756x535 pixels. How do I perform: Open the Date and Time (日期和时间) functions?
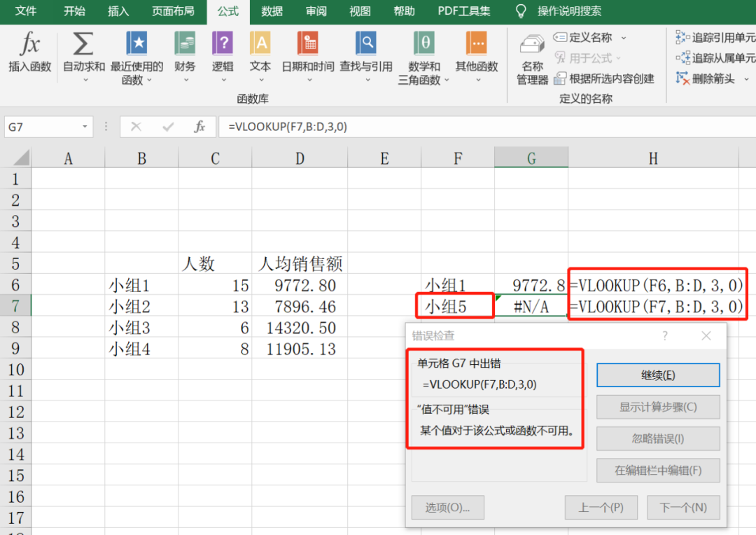coord(307,55)
